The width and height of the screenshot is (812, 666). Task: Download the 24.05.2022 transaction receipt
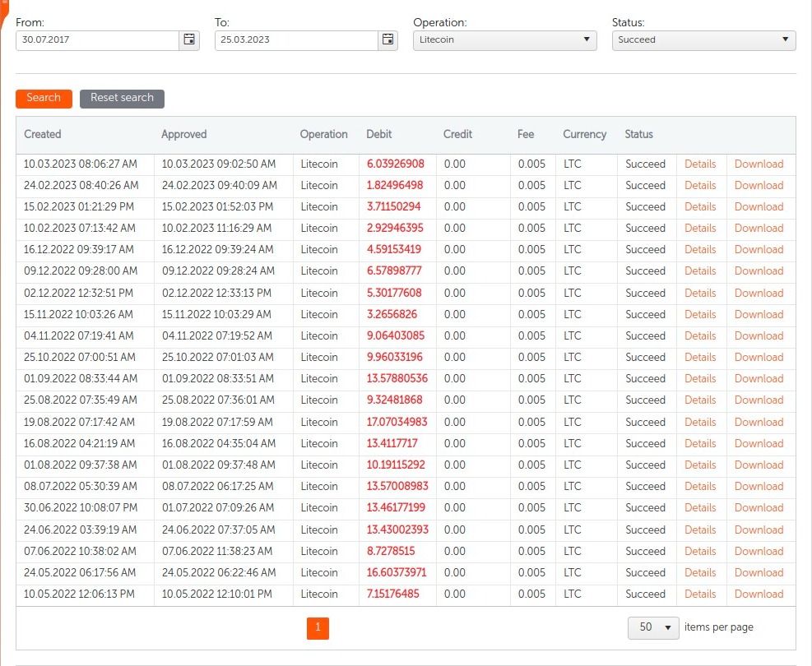tap(759, 572)
